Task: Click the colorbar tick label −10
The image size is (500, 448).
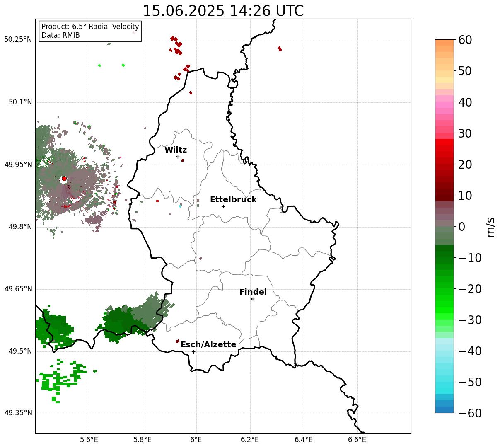Action: coord(470,258)
